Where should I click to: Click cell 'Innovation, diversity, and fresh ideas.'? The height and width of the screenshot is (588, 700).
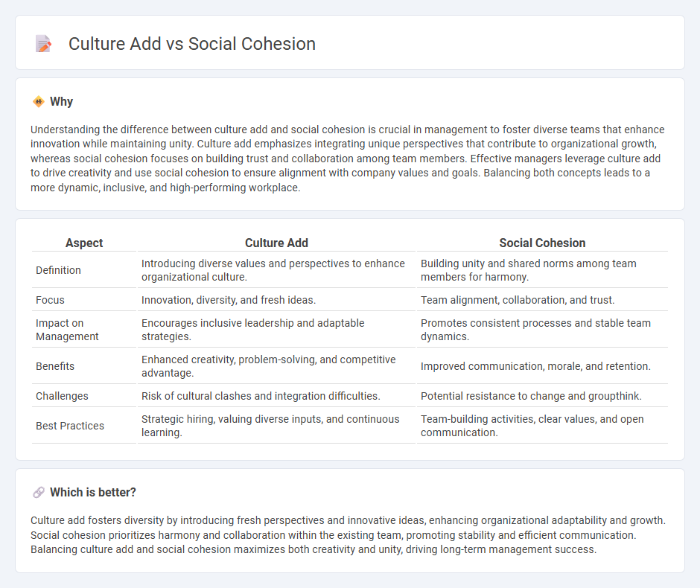tap(276, 300)
